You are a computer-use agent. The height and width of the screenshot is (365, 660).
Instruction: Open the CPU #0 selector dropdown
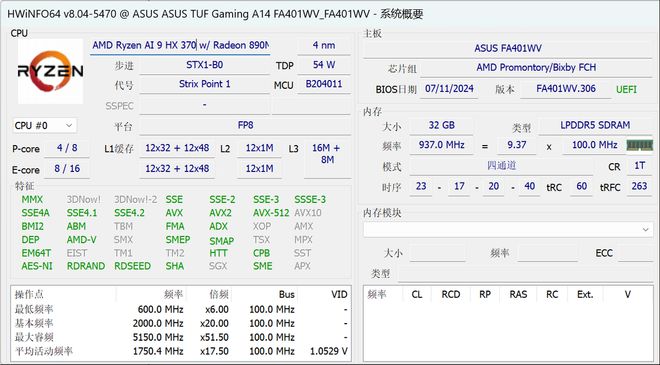(45, 125)
